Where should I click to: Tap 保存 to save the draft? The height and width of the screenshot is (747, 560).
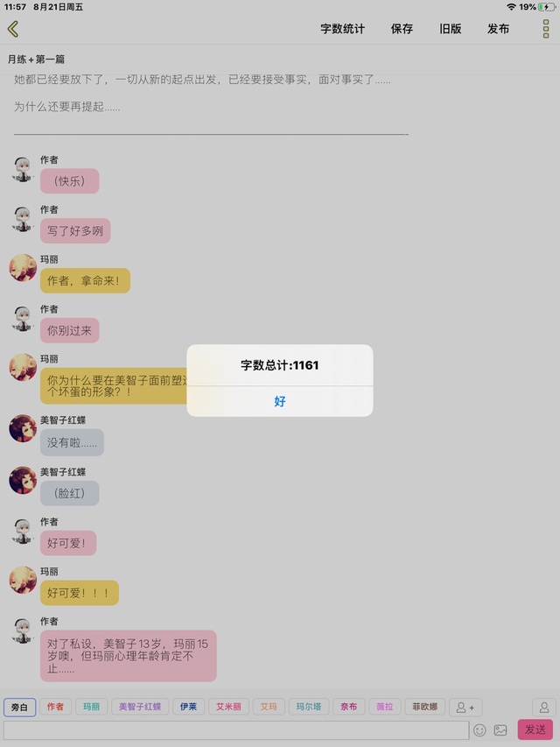click(402, 29)
